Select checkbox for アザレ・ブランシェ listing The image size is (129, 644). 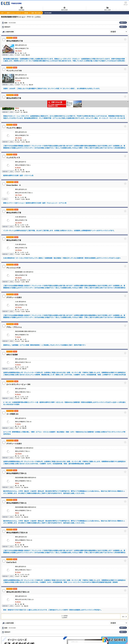(x=4, y=326)
